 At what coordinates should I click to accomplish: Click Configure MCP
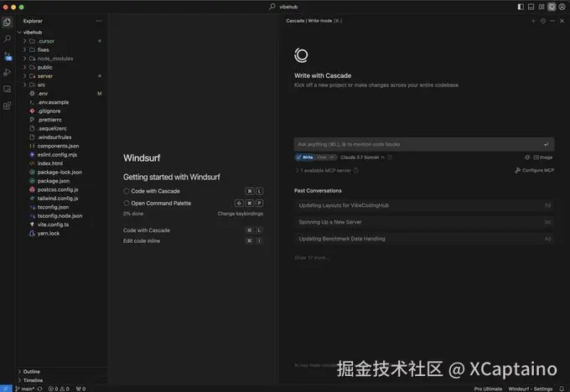click(535, 170)
